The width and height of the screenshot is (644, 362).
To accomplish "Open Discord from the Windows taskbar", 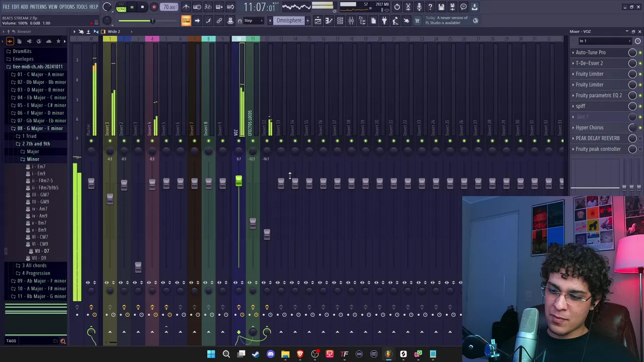I will [271, 354].
